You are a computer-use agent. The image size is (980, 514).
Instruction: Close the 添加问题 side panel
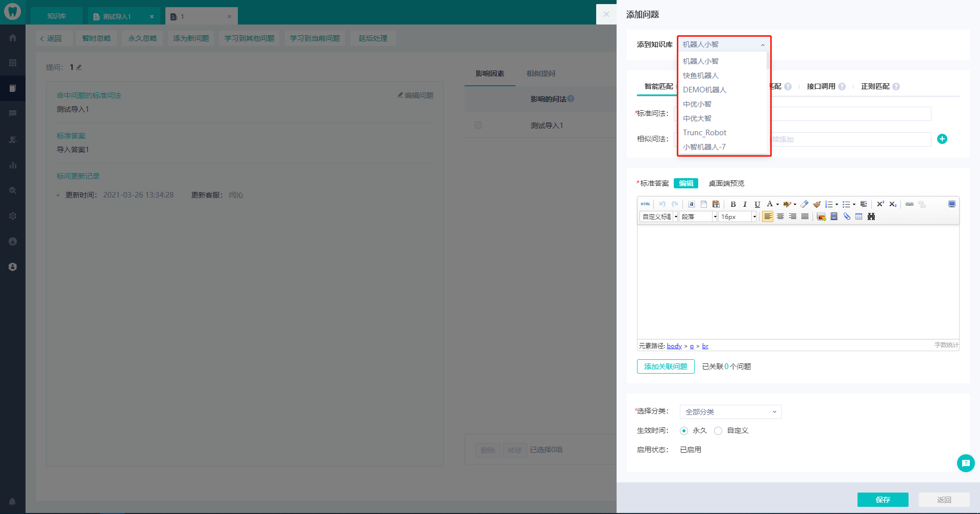coord(606,14)
